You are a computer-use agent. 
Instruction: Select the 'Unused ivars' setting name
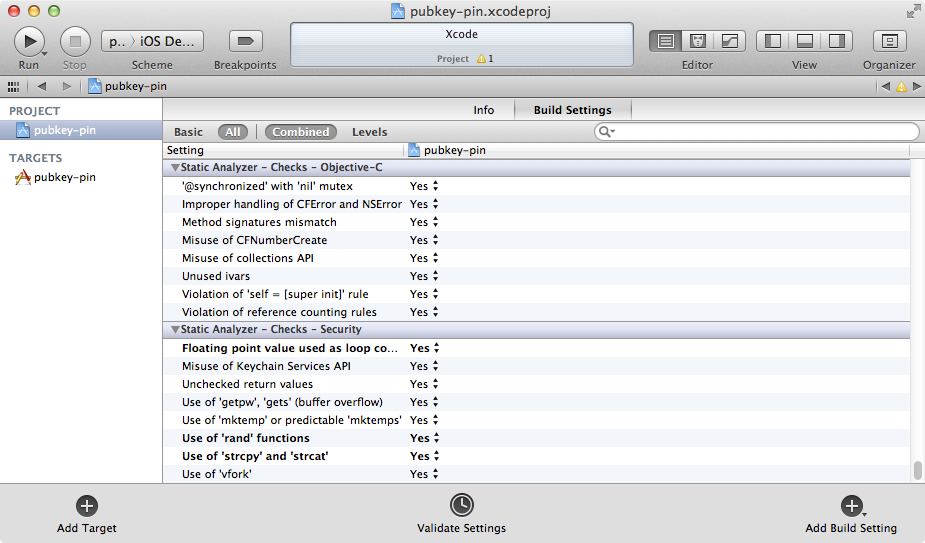(x=216, y=276)
